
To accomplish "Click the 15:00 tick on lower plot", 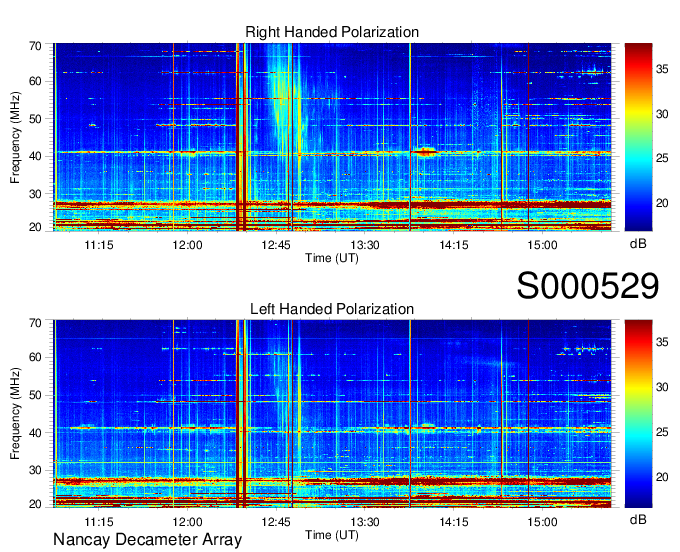I will [x=542, y=522].
